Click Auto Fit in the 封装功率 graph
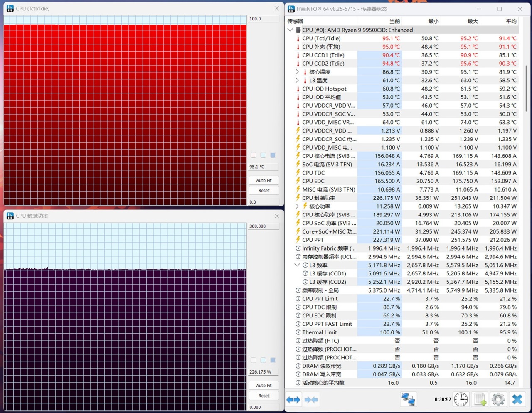 [264, 386]
